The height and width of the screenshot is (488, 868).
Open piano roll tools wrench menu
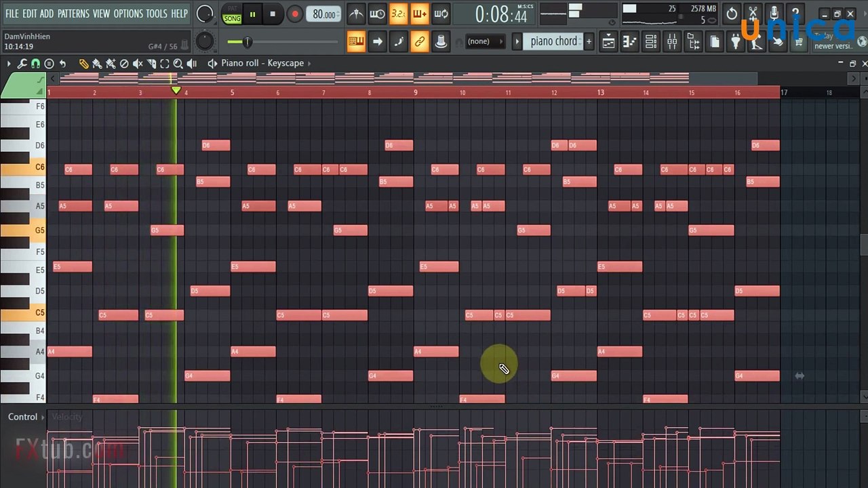coord(22,63)
